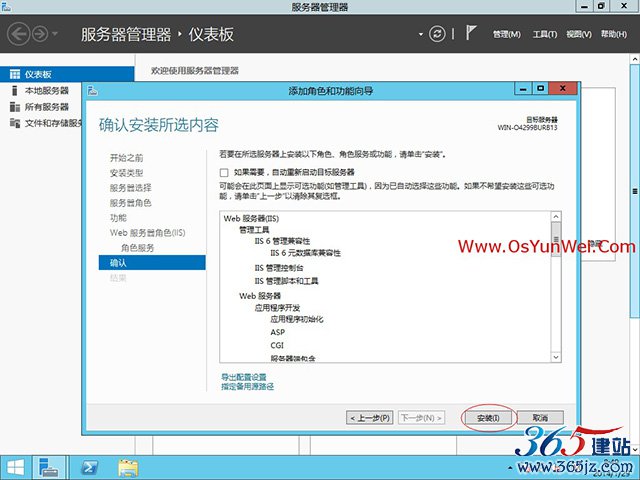
Task: Open PowerShell from the taskbar
Action: (89, 468)
